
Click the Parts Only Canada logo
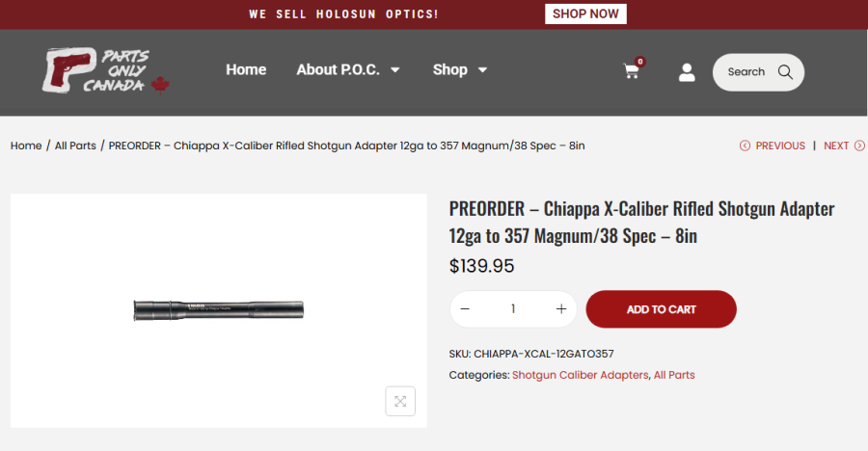click(x=105, y=71)
